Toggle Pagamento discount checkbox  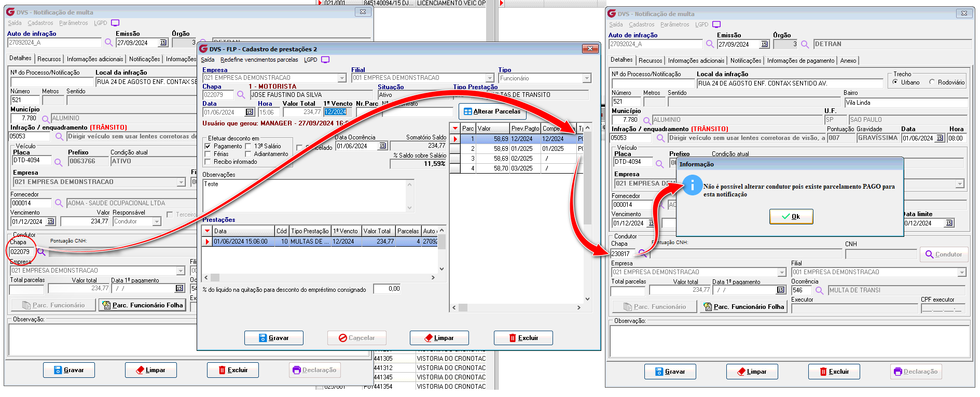pyautogui.click(x=208, y=146)
